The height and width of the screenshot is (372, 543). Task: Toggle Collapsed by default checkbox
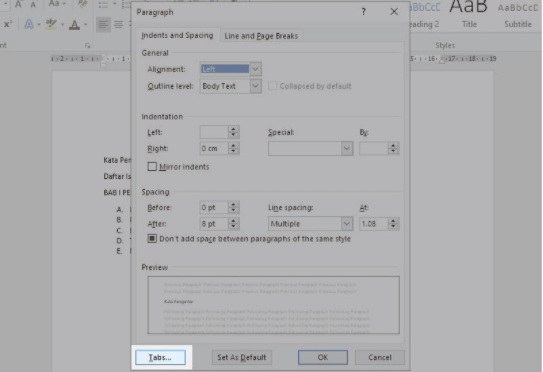click(x=273, y=86)
